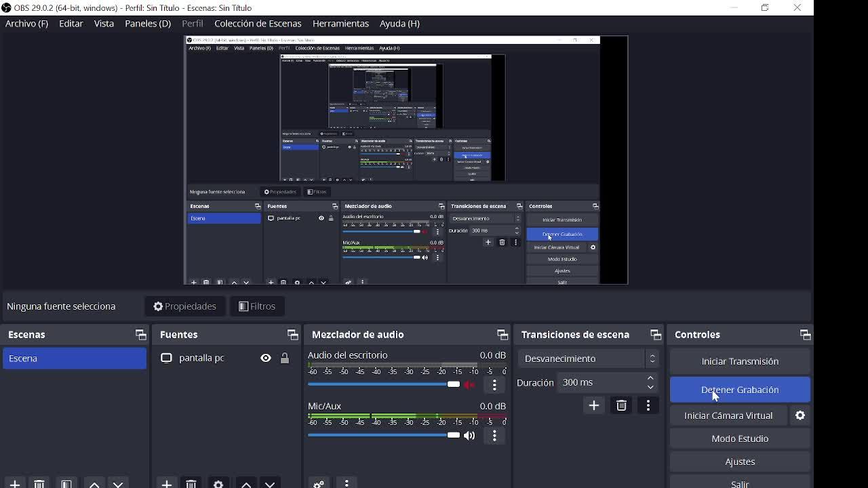This screenshot has width=868, height=488.
Task: Open Virtual Camera settings gear icon
Action: point(800,415)
